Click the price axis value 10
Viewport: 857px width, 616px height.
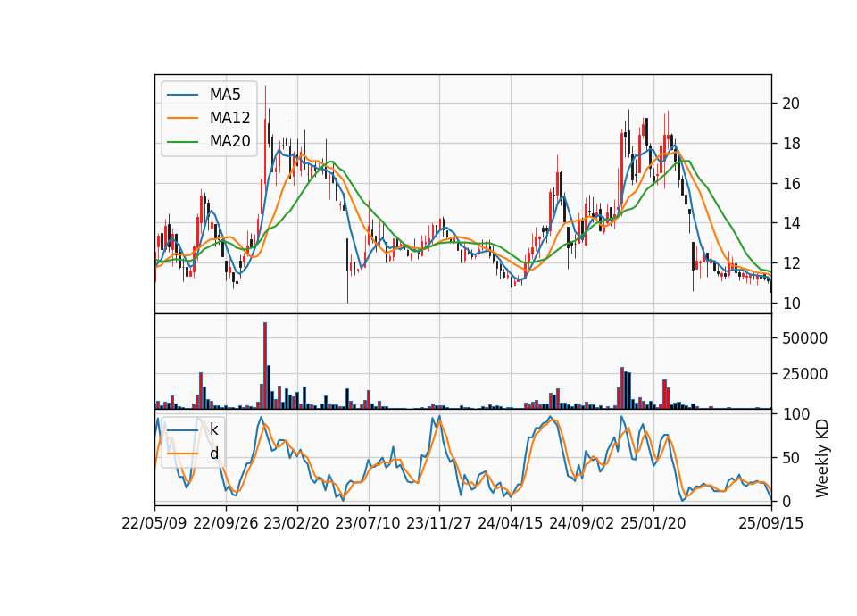790,304
